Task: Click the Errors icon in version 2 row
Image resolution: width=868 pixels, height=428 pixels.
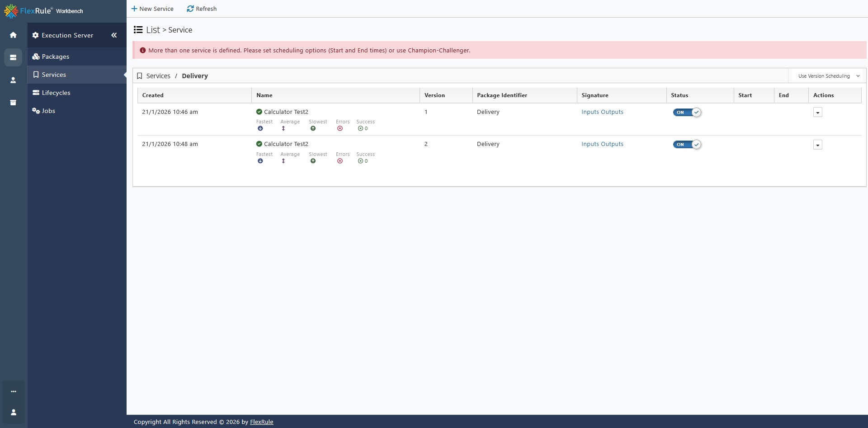Action: point(340,161)
